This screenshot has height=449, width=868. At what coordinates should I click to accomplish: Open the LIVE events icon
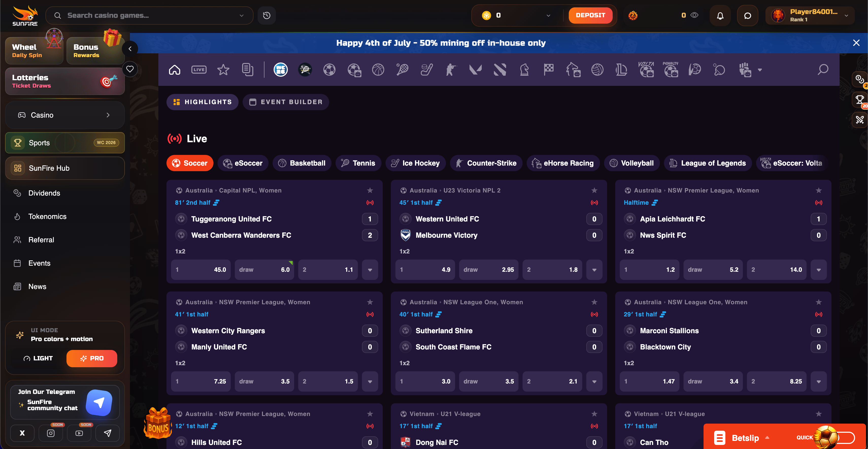point(199,70)
